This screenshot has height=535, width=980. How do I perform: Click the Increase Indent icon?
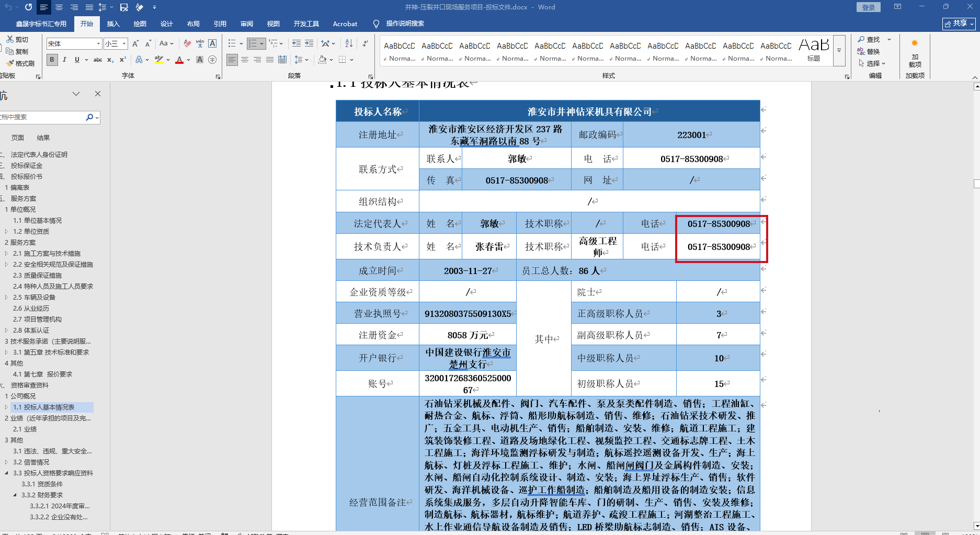coord(309,43)
